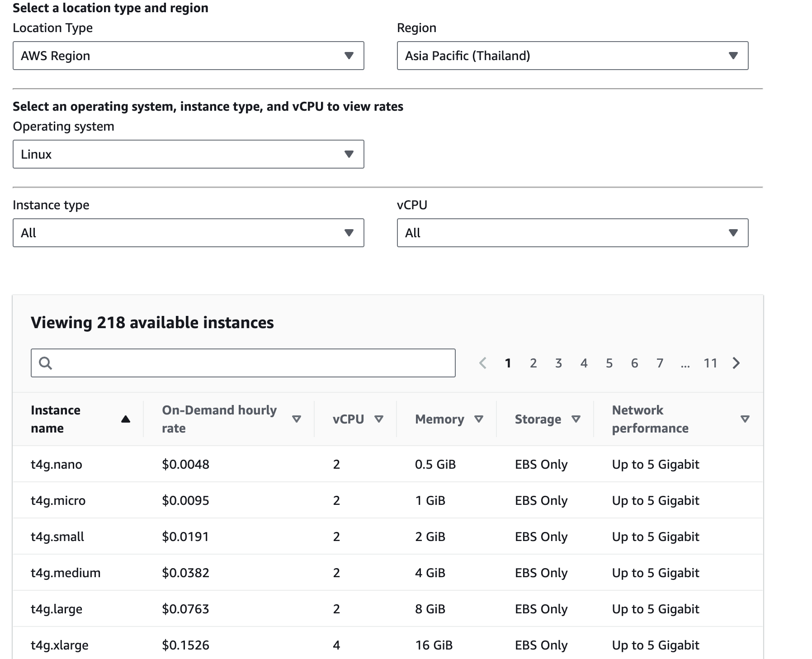Image resolution: width=812 pixels, height=659 pixels.
Task: Go to page 6 of instances
Action: coord(634,363)
